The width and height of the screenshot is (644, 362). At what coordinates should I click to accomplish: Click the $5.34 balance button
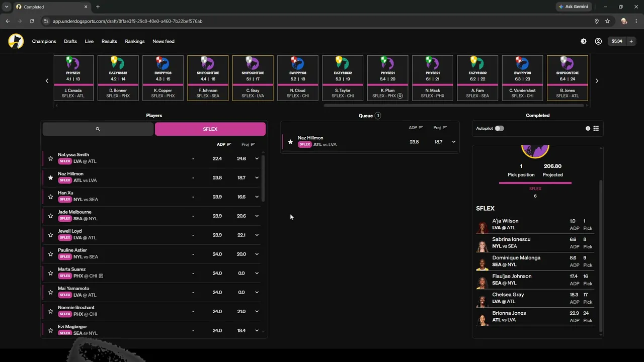click(617, 41)
